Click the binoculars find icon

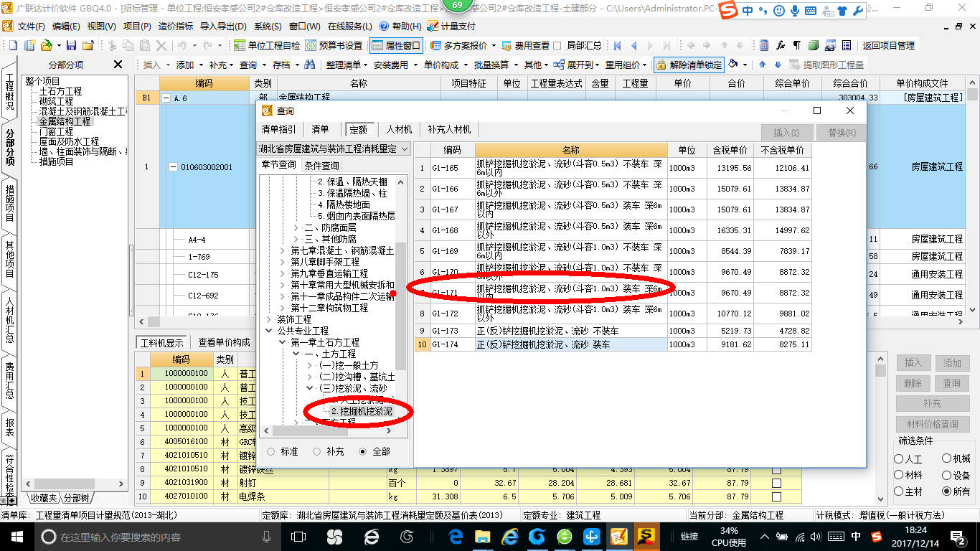click(310, 65)
